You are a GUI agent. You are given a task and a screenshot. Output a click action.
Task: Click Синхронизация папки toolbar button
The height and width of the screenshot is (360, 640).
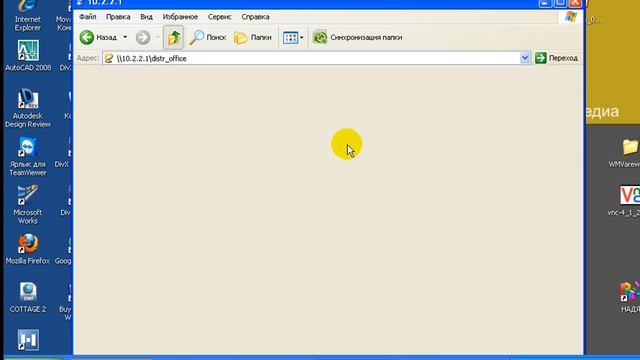click(357, 38)
